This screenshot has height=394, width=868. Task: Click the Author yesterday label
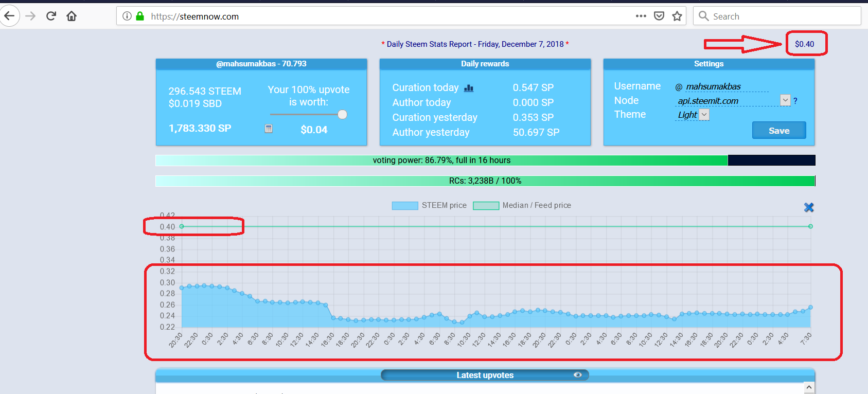point(431,132)
